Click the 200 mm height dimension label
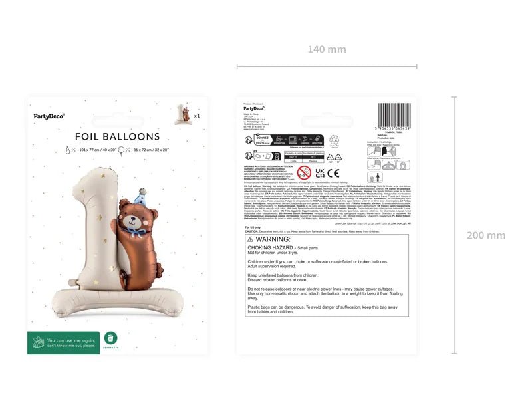Viewport: 532px width, 399px height. pos(486,235)
